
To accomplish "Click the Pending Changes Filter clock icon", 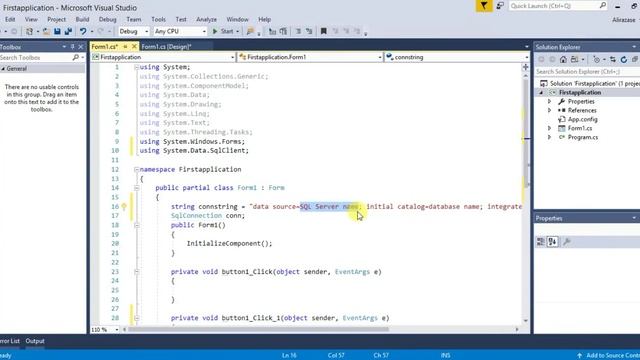I will coord(596,60).
